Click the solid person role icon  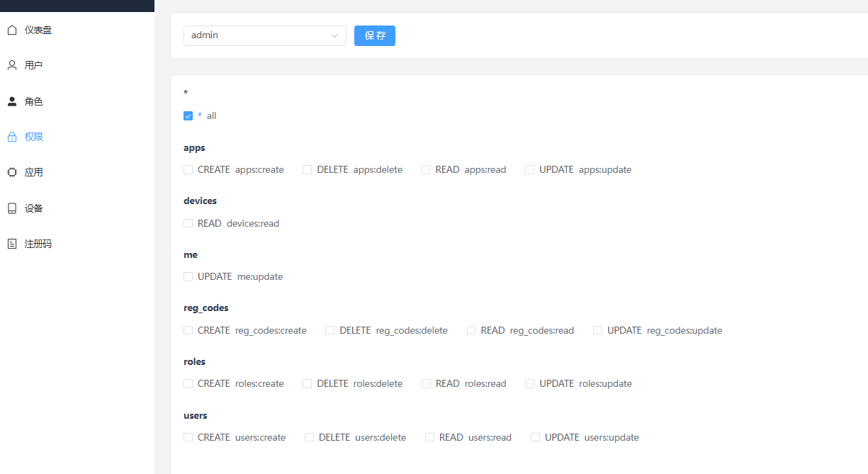pos(12,101)
